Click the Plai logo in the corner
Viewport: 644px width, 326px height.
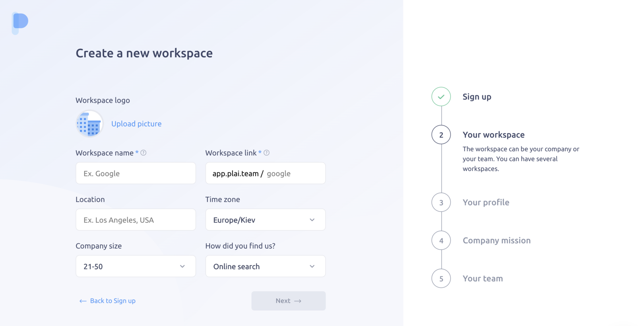(20, 23)
